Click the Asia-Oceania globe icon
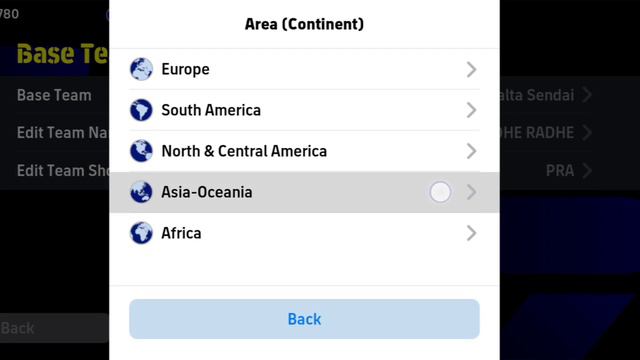Viewport: 640px width, 360px height. click(x=141, y=192)
